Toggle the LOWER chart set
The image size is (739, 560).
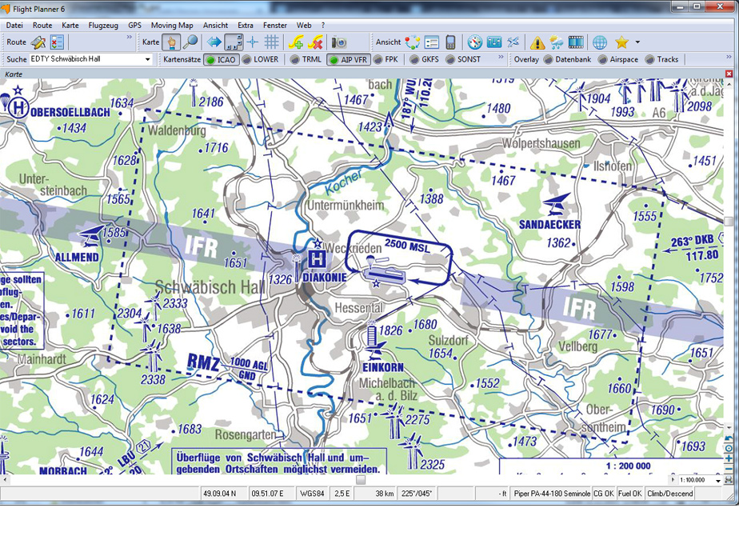(x=261, y=59)
